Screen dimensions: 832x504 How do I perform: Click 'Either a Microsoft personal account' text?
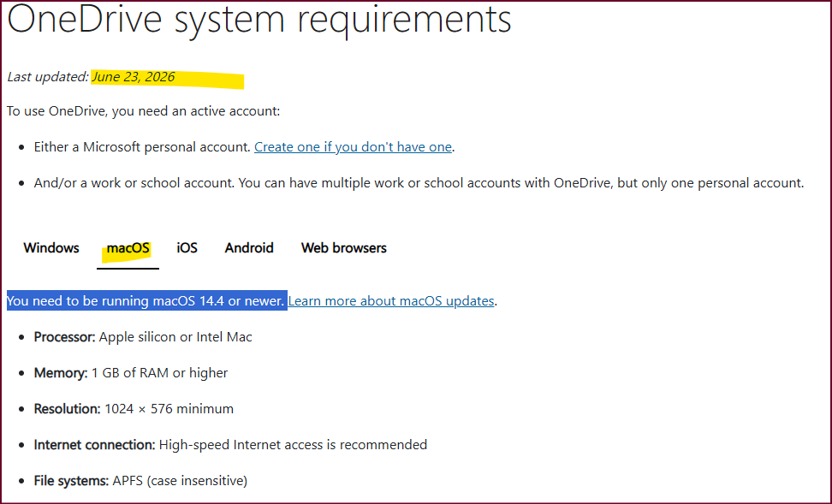[x=142, y=147]
